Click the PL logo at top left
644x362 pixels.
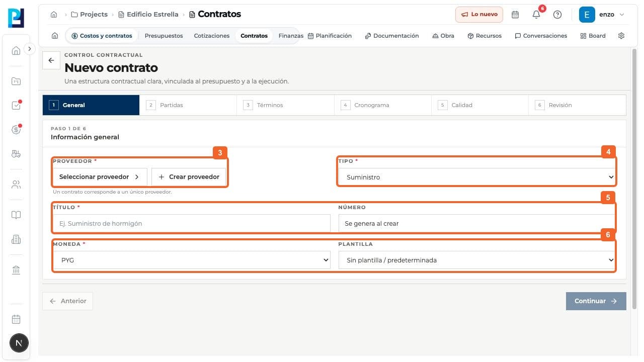tap(16, 18)
